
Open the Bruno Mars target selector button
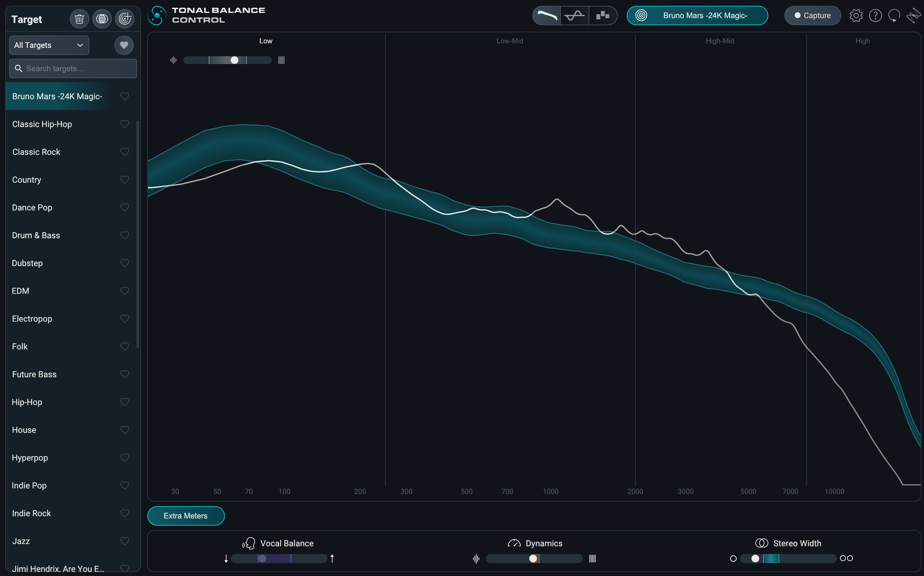[x=697, y=16]
